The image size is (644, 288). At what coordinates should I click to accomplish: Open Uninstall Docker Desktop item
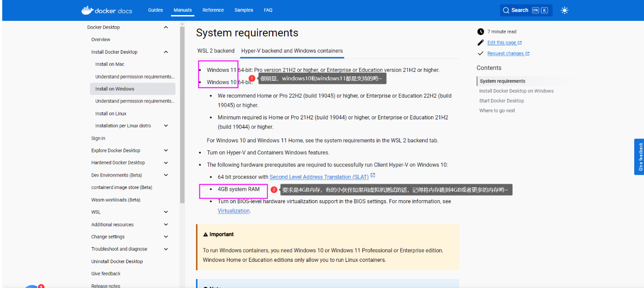[117, 261]
